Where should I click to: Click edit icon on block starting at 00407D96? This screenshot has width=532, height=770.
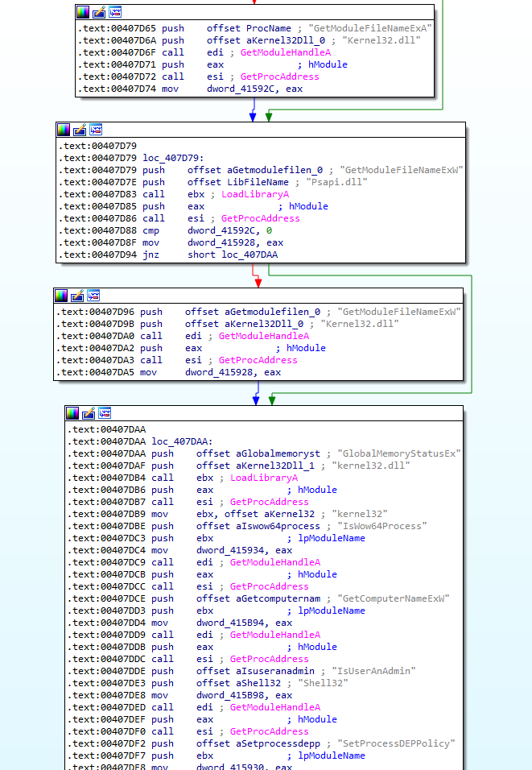77,296
